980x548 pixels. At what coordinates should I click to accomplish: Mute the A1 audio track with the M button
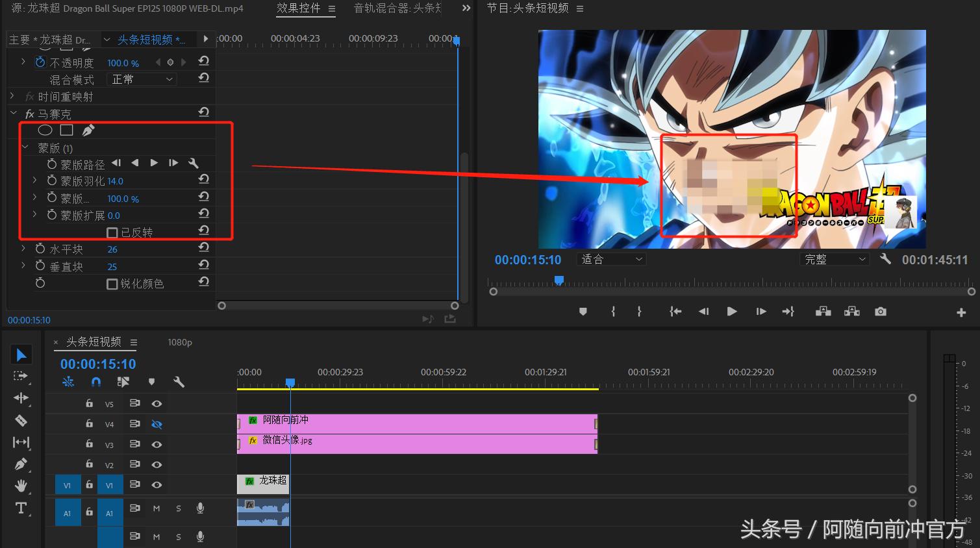[157, 508]
